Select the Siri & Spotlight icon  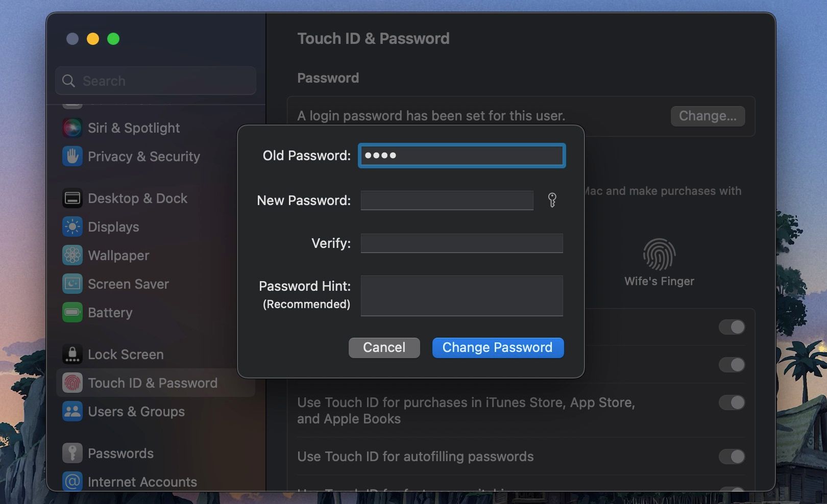coord(72,128)
